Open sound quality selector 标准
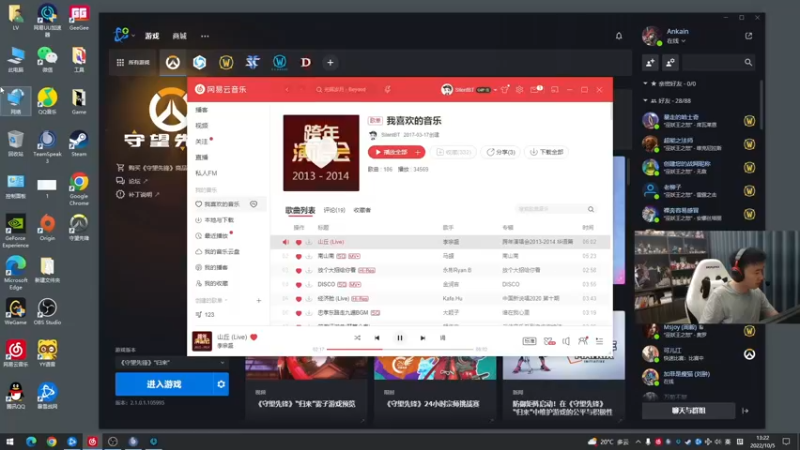800x450 pixels. click(x=529, y=341)
